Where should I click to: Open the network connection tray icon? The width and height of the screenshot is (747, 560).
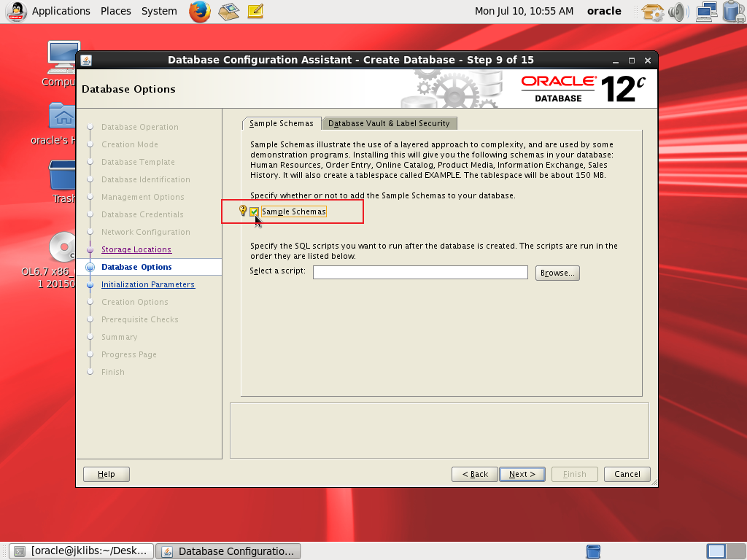705,12
